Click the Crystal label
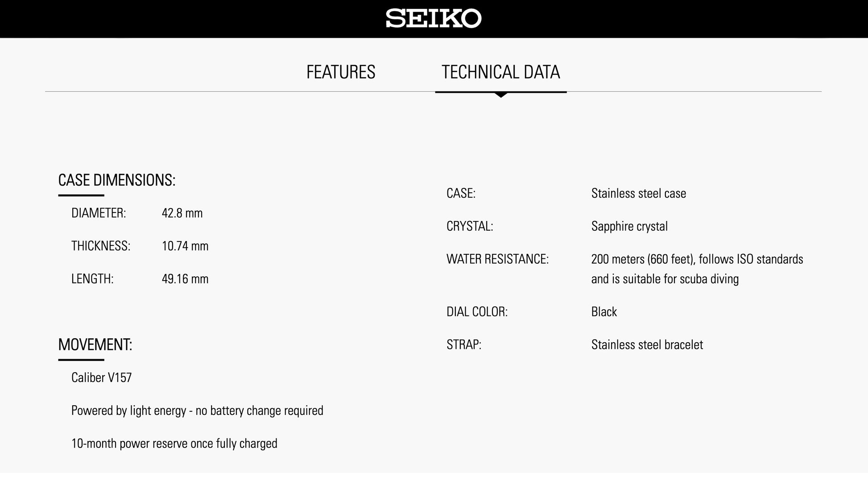The width and height of the screenshot is (868, 481). [470, 227]
